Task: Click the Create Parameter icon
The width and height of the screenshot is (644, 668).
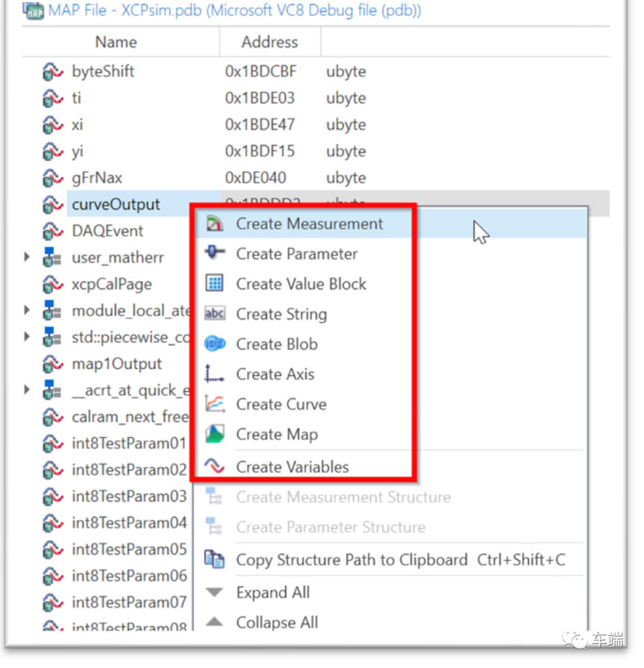Action: (215, 253)
